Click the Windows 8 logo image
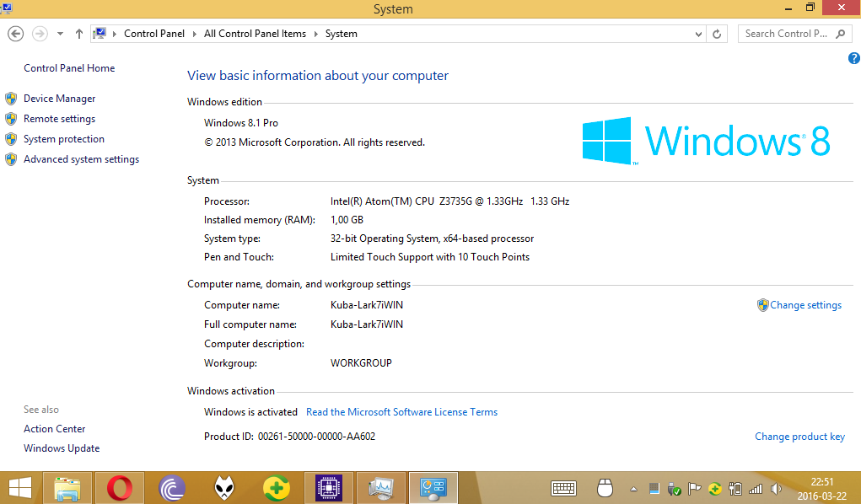The image size is (861, 504). [706, 141]
